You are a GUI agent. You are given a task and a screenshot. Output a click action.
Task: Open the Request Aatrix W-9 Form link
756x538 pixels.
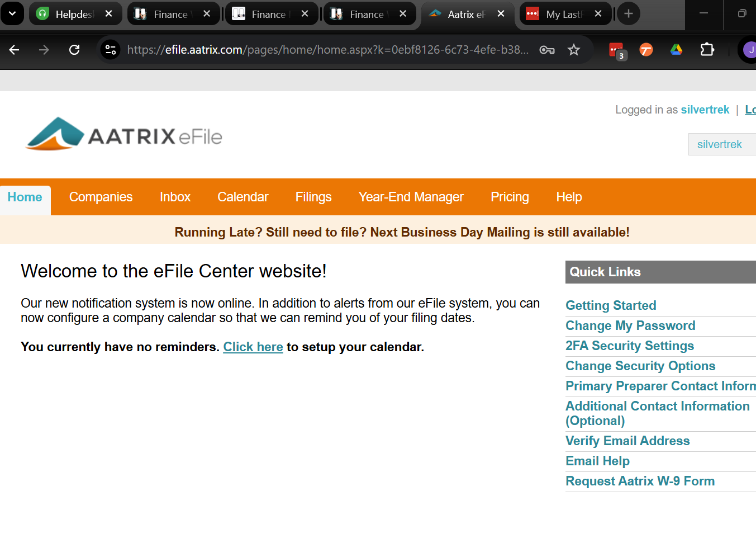(x=640, y=481)
